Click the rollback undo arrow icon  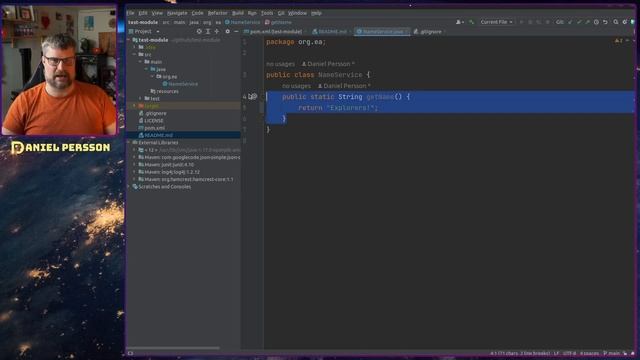[605, 22]
